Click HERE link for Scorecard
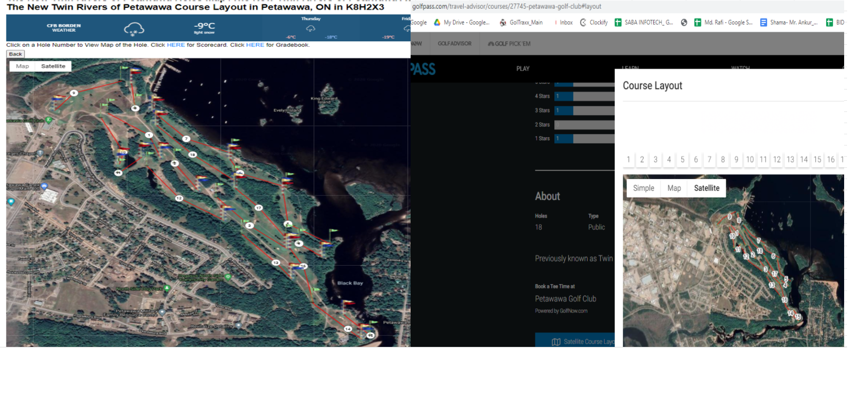Screen dimensions: 868x416 pos(176,45)
